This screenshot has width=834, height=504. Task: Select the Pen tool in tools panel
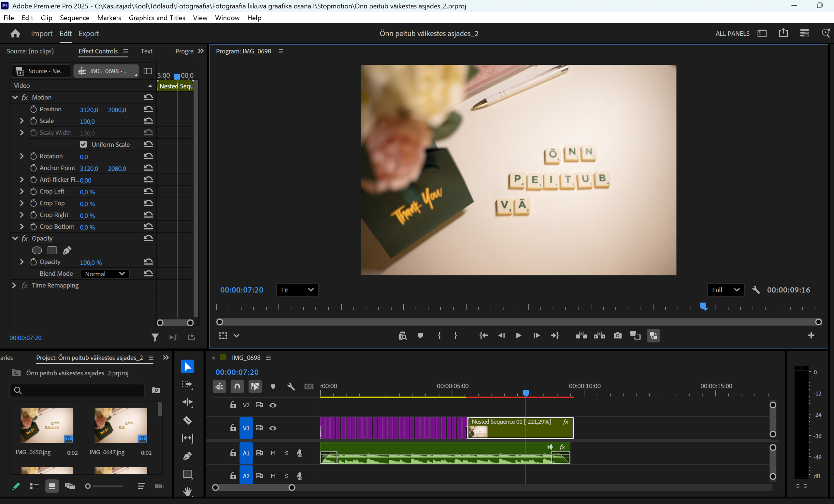[187, 456]
